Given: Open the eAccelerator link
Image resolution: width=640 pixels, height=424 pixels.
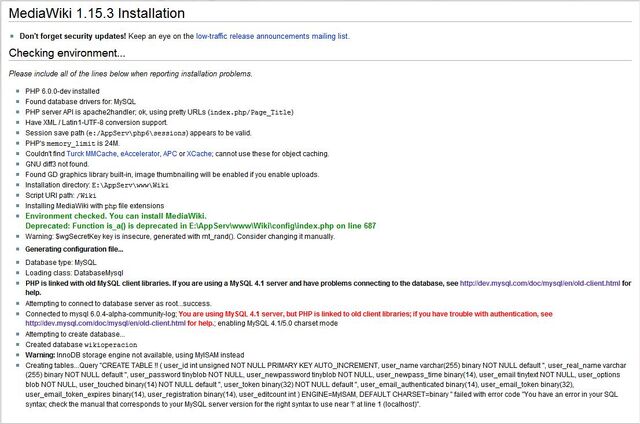Looking at the screenshot, I should 140,154.
